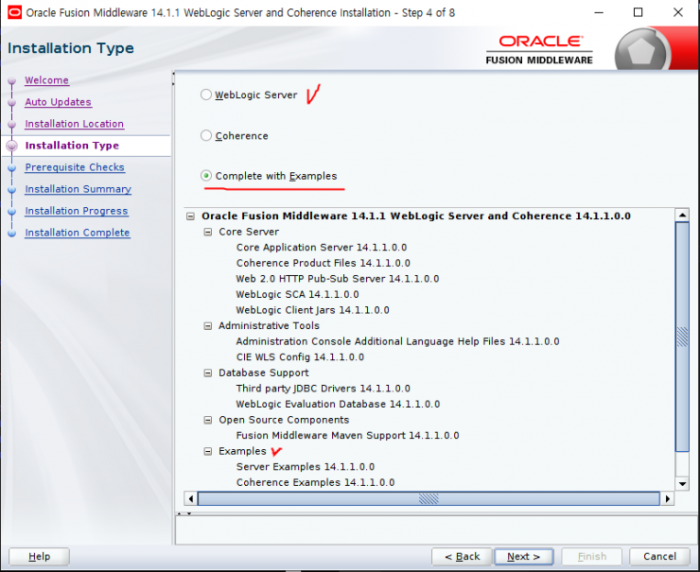This screenshot has width=700, height=572.
Task: Select WebLogic SCA 14.1.1.0.0 row
Action: click(x=297, y=294)
